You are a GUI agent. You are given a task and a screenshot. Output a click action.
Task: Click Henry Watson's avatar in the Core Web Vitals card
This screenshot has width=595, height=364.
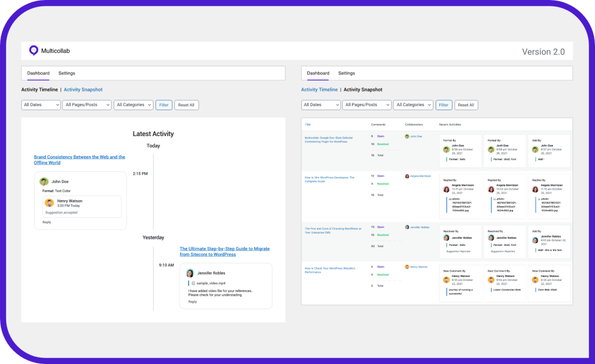coord(535,280)
